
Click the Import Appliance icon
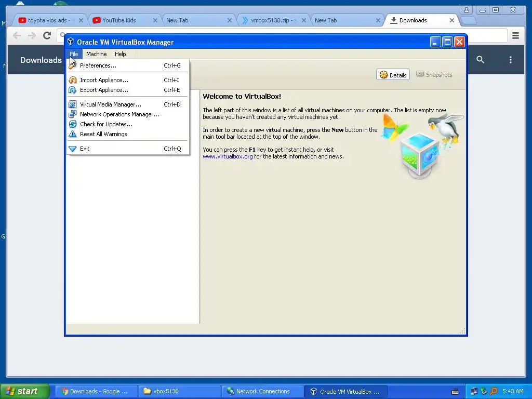[73, 80]
